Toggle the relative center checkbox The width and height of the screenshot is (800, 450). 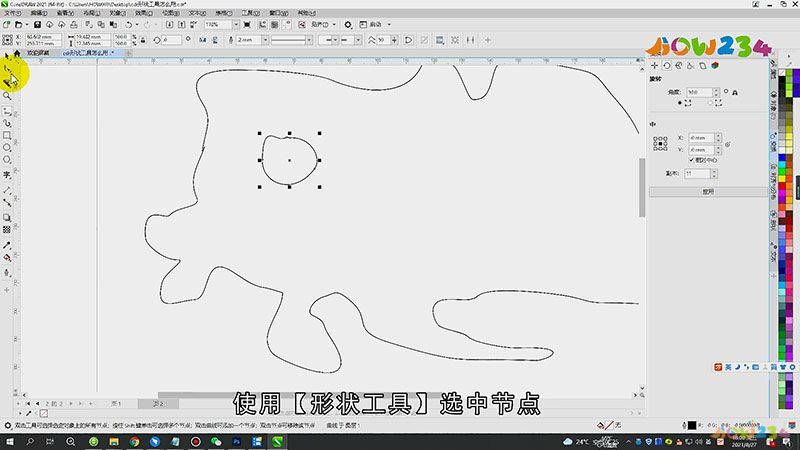pos(692,160)
